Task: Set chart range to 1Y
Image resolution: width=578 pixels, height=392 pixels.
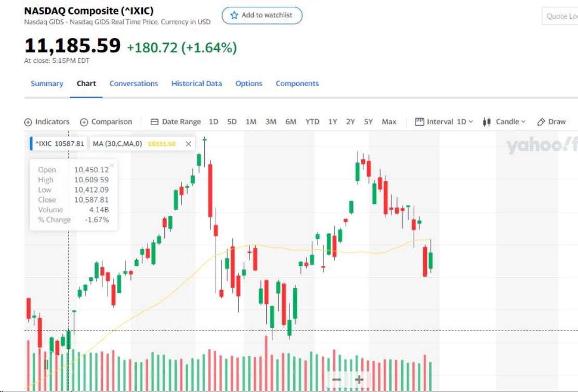Action: click(x=333, y=122)
